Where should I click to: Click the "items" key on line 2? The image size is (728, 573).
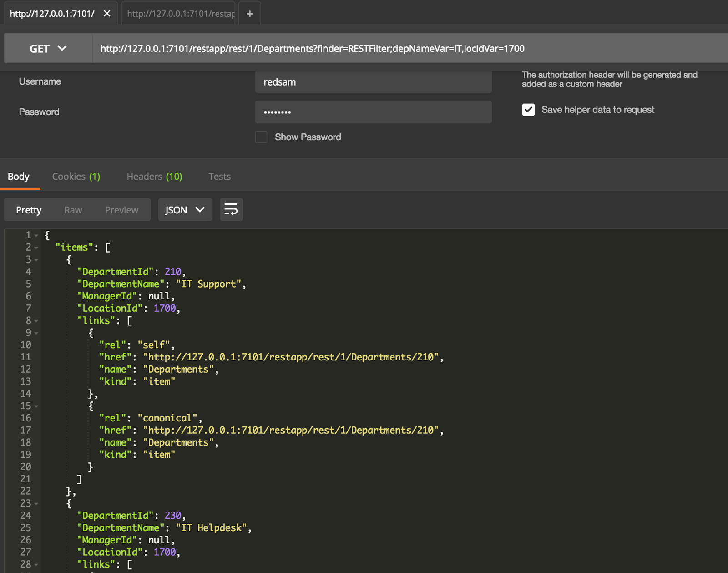click(x=74, y=248)
